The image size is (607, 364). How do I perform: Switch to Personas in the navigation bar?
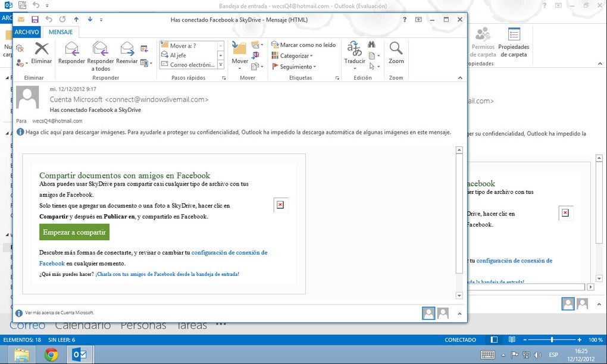point(143,326)
